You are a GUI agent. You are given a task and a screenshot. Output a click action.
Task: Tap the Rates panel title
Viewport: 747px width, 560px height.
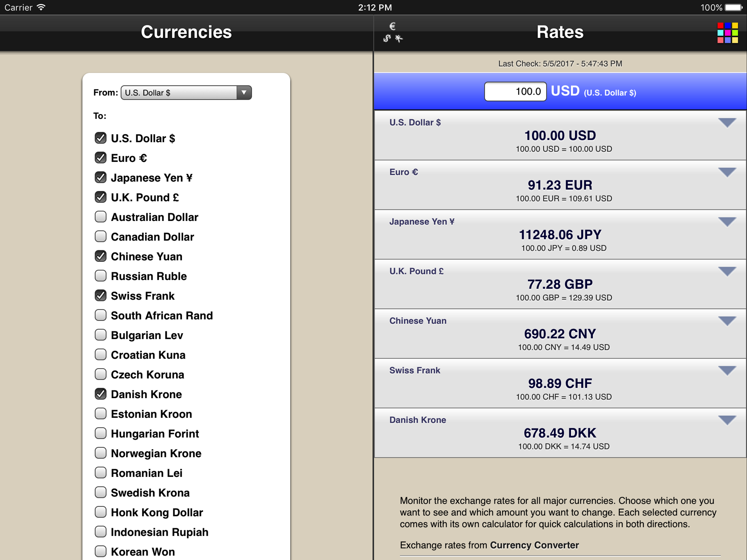pyautogui.click(x=560, y=32)
